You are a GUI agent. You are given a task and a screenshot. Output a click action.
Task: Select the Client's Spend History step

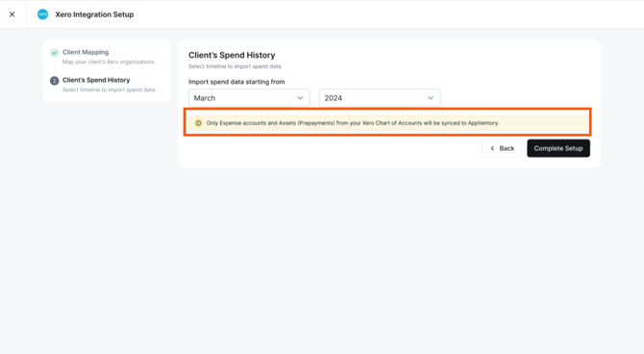pos(96,80)
